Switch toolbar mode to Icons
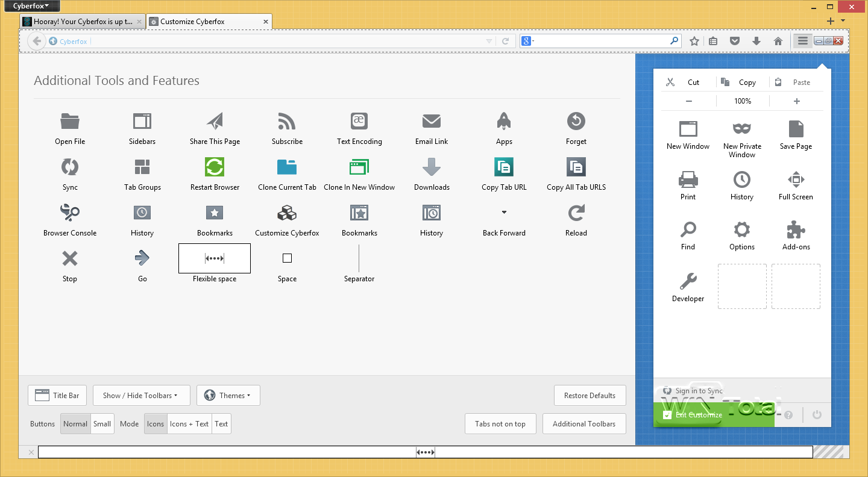 coord(156,424)
